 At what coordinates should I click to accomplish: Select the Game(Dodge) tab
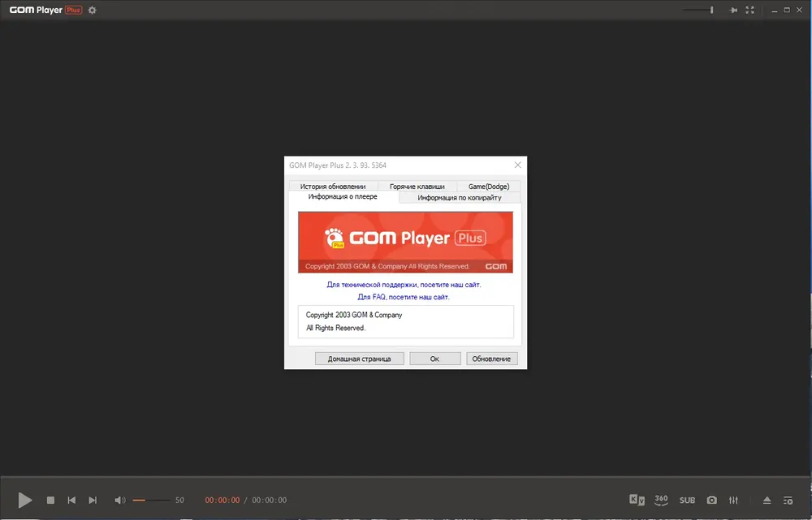click(489, 187)
